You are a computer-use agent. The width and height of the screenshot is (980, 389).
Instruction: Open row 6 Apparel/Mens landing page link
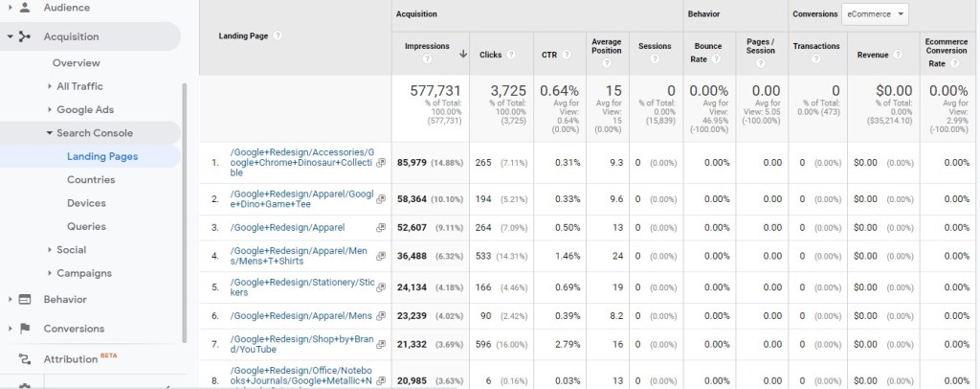[x=301, y=316]
